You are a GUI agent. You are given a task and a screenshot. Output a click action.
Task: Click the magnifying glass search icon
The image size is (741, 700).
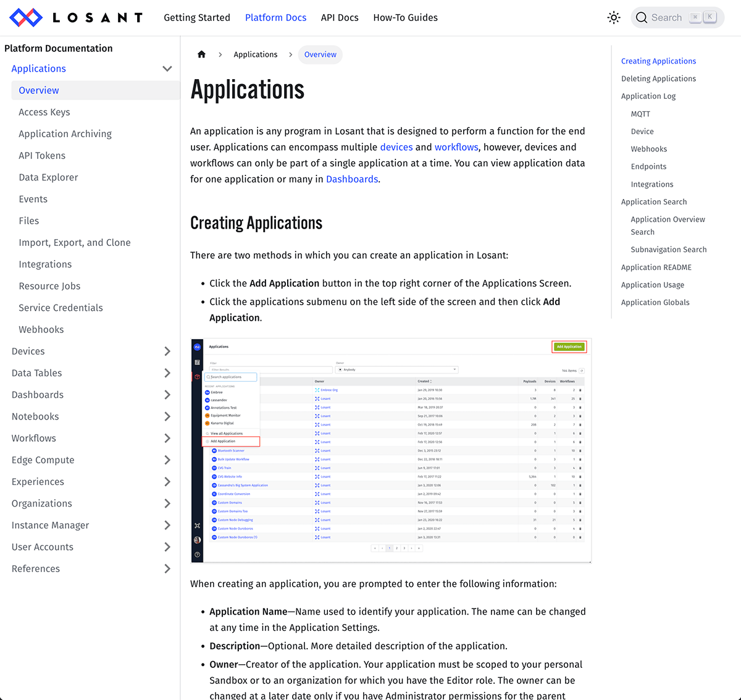pos(642,17)
